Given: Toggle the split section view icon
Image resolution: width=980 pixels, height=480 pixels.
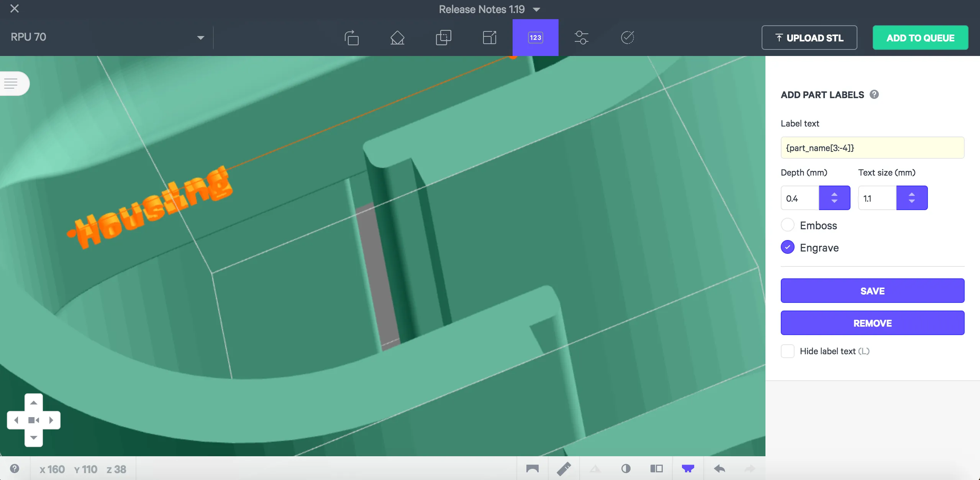Looking at the screenshot, I should [x=657, y=468].
